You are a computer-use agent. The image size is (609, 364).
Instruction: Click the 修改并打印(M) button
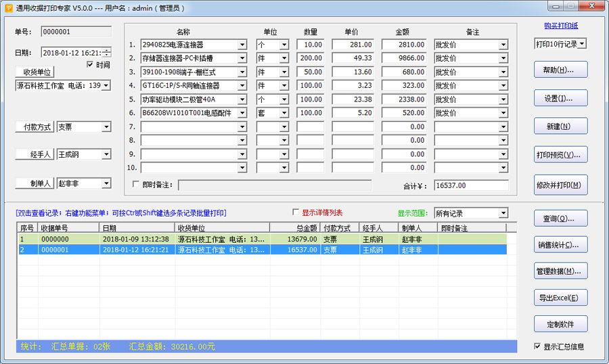560,185
